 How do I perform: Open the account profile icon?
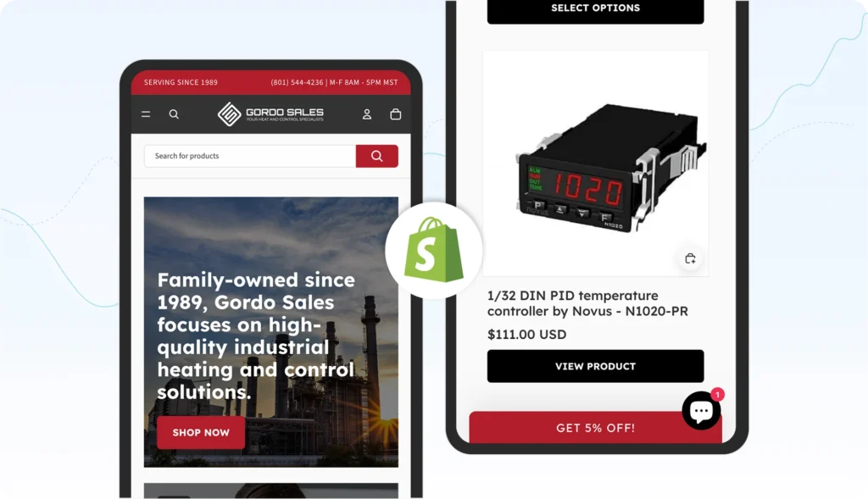pyautogui.click(x=366, y=114)
